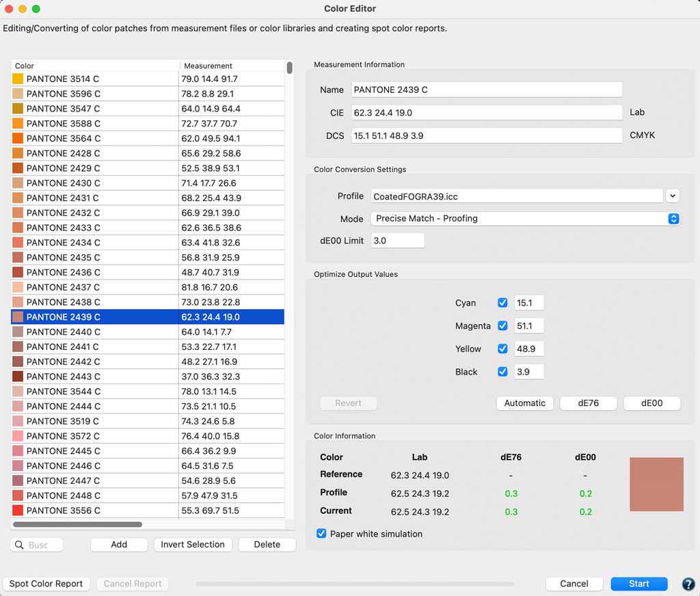The image size is (700, 596).
Task: Select the PANTONE 3547 C row
Action: (148, 109)
